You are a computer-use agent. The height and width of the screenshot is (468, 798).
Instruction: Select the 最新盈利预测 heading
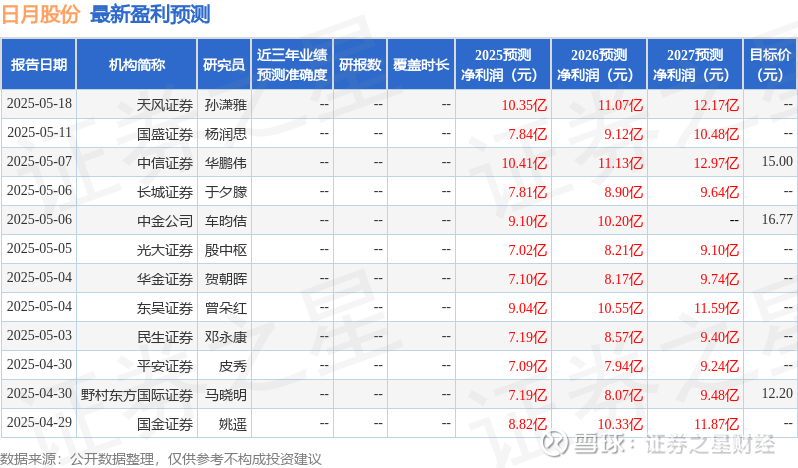150,14
